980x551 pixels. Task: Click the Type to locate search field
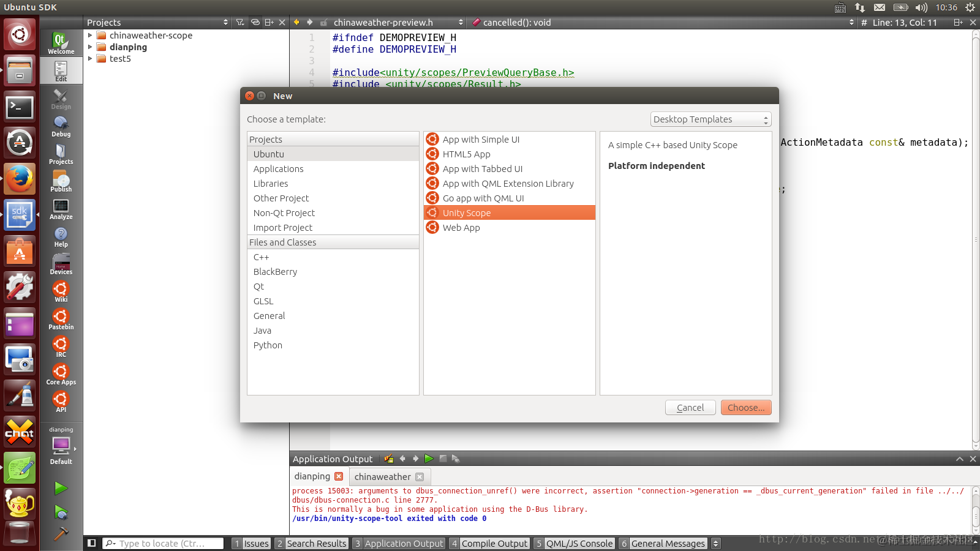(x=163, y=544)
